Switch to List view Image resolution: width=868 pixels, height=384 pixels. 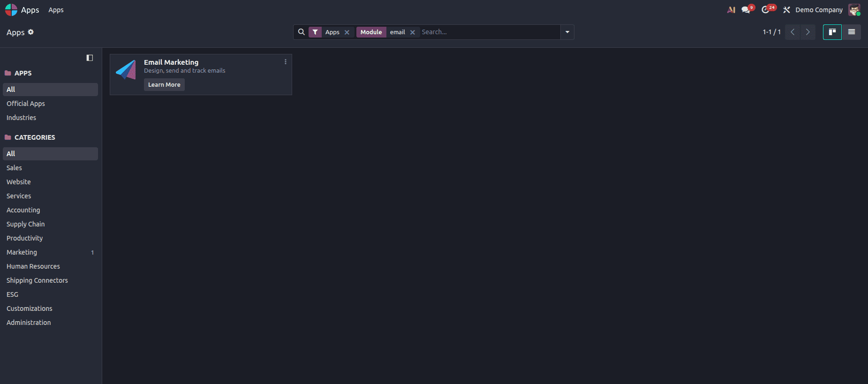point(852,32)
